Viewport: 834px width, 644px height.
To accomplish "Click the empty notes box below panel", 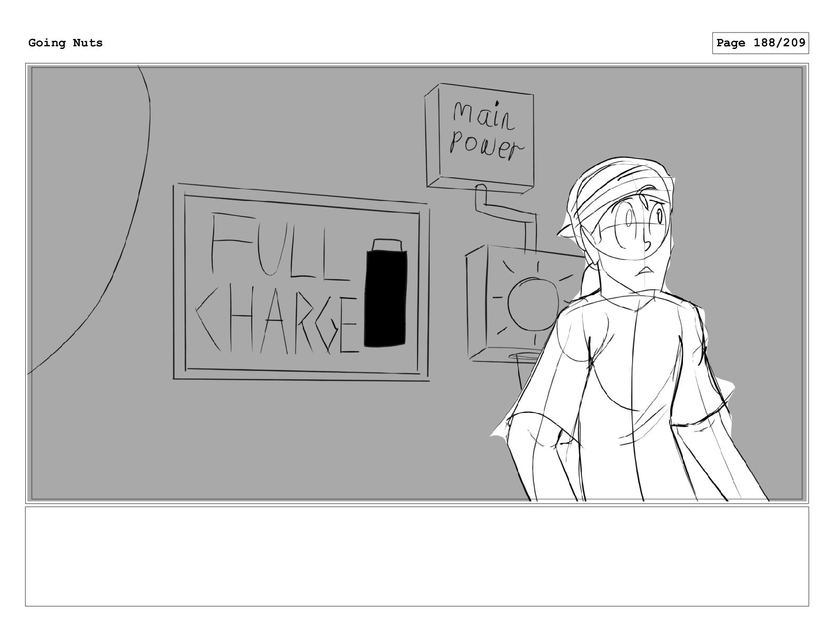I will point(416,556).
